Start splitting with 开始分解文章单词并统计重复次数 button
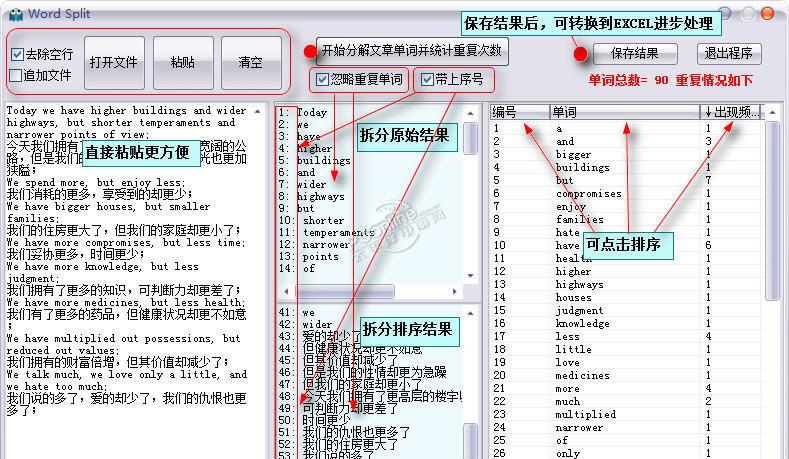Viewport: 789px width, 459px height. point(412,51)
